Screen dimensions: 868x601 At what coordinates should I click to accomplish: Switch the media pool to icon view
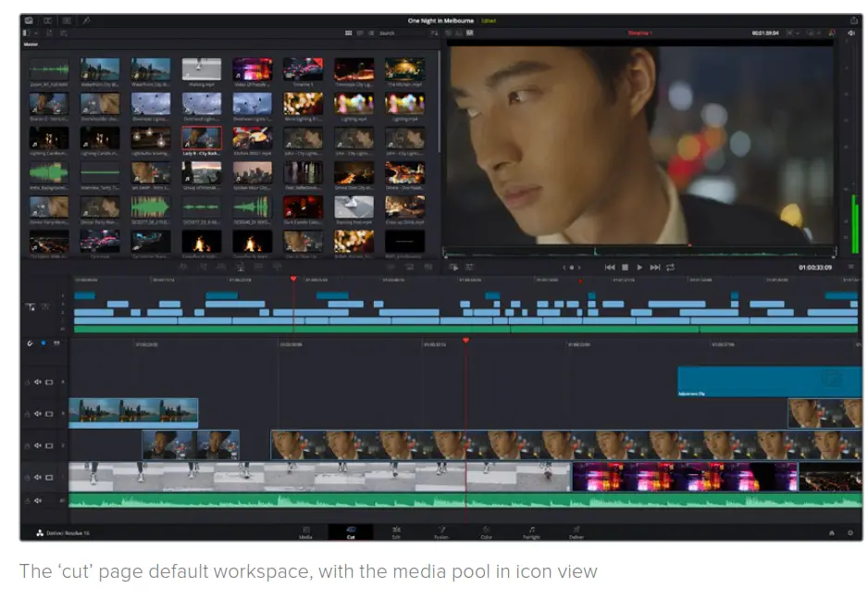[349, 32]
